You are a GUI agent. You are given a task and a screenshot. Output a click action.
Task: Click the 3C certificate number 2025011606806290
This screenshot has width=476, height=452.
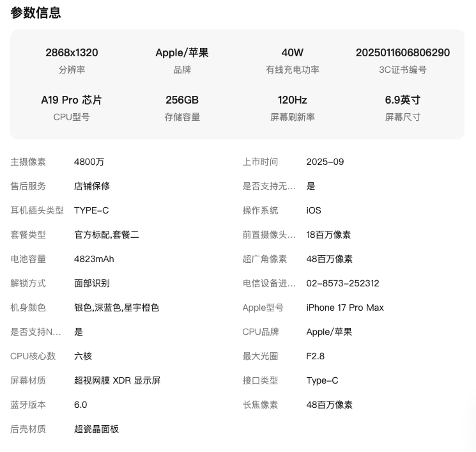coord(403,52)
